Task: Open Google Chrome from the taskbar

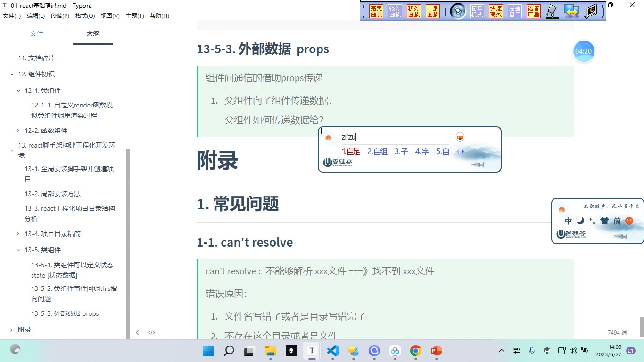Action: 415,351
